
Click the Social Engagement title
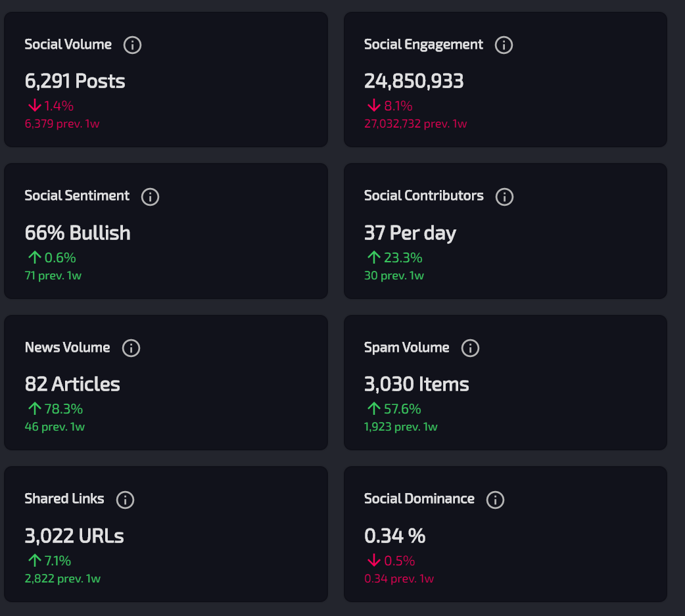point(423,45)
